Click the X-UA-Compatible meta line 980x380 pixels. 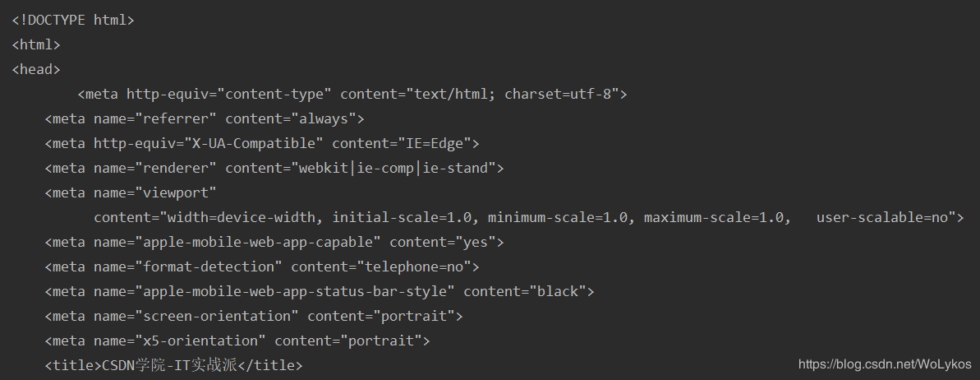click(262, 143)
